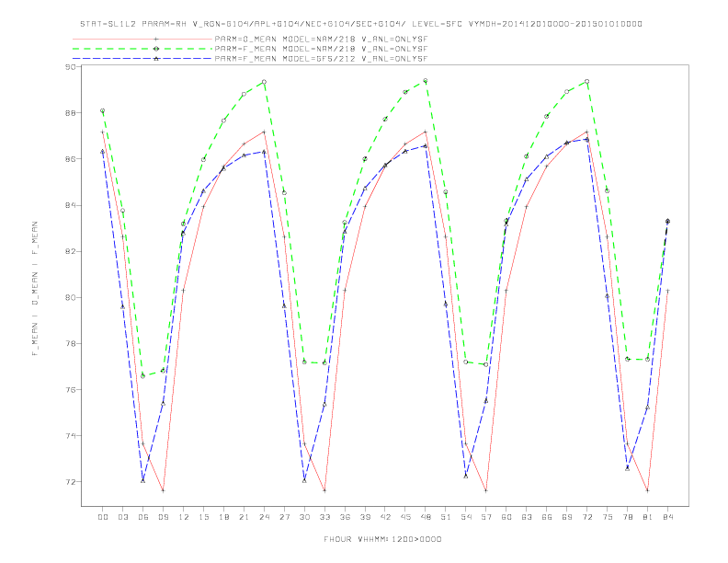Click y-axis tick label 72

coord(71,482)
